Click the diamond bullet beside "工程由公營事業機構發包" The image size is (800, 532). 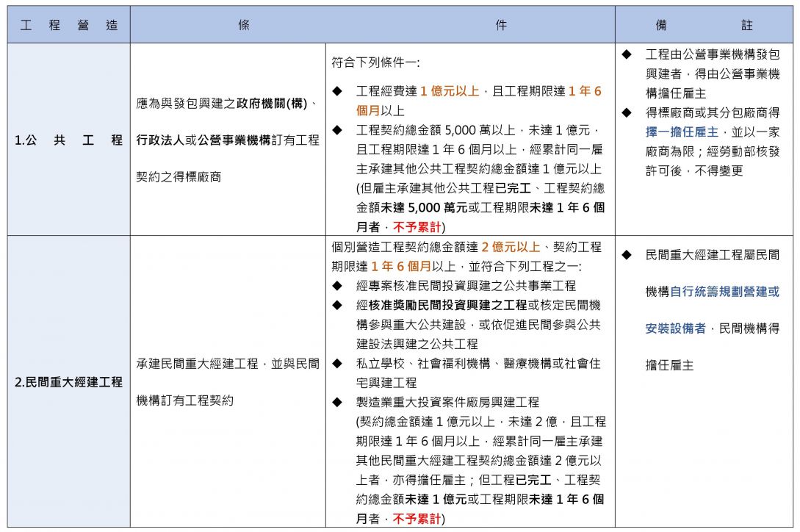(626, 54)
